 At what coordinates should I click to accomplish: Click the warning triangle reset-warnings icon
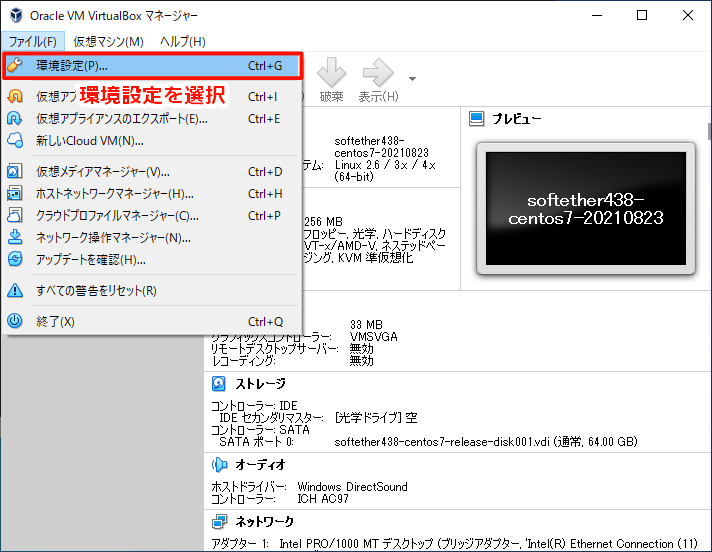coord(15,290)
